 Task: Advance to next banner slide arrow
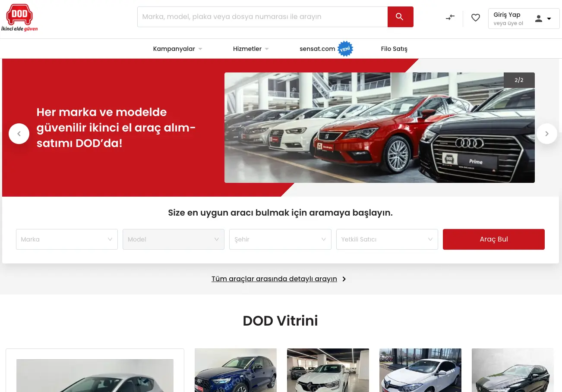click(x=546, y=134)
